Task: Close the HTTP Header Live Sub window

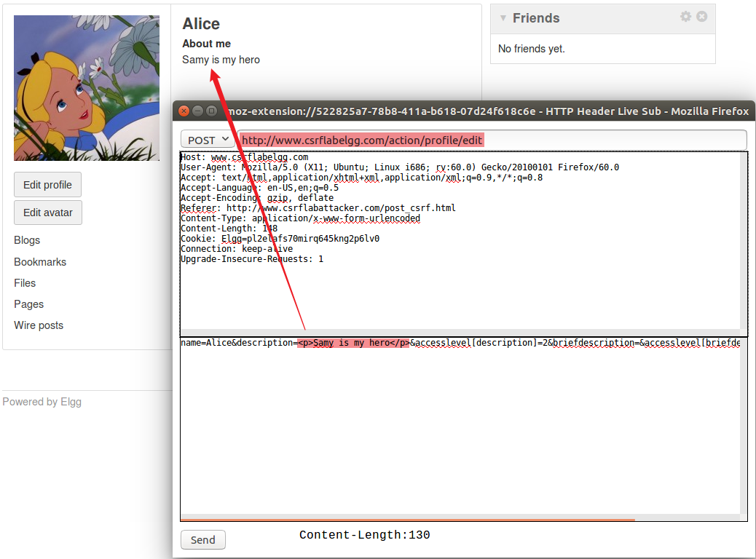Action: point(184,111)
